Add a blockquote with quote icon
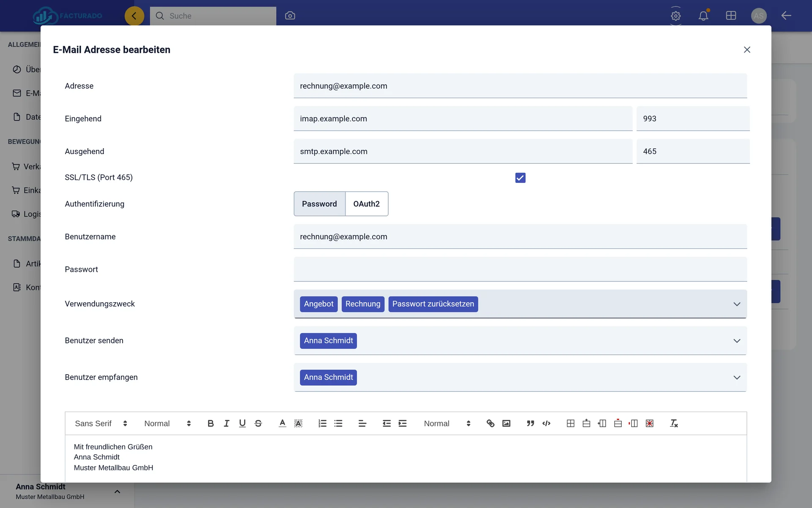This screenshot has height=508, width=812. [x=530, y=423]
